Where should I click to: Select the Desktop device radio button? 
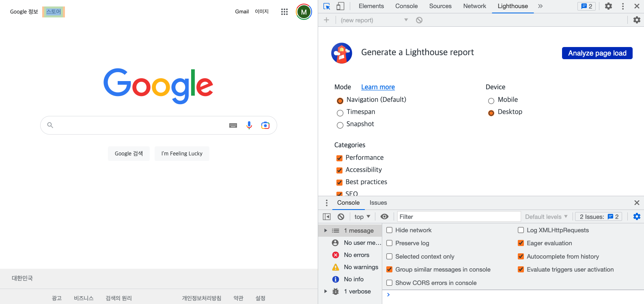point(491,113)
